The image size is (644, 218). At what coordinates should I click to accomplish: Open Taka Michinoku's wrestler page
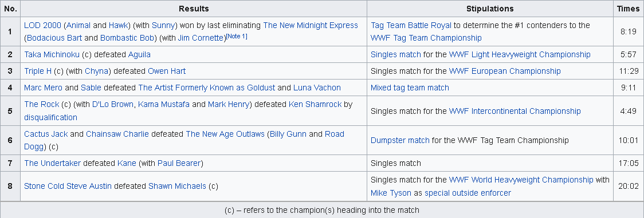coord(52,54)
